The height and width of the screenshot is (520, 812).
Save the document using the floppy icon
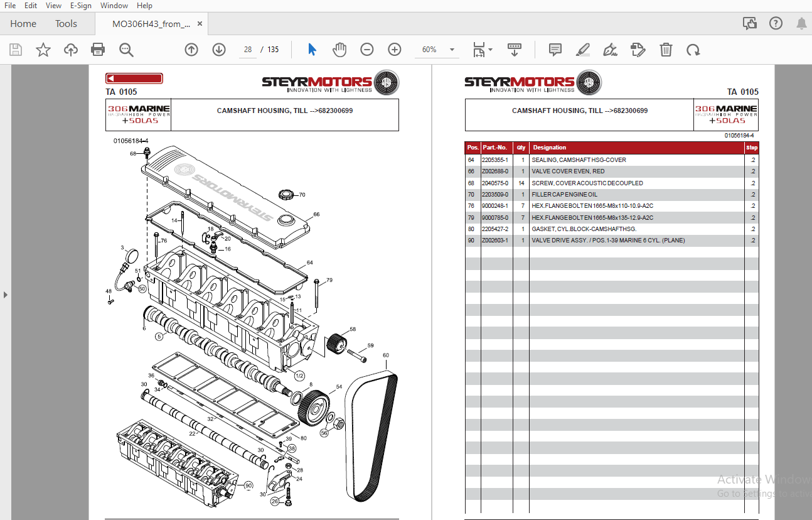tap(16, 50)
